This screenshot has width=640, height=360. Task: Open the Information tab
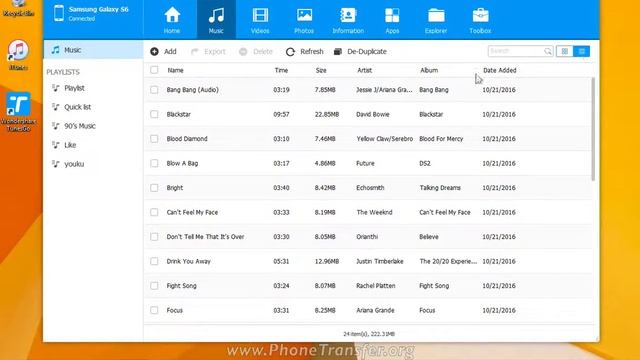click(x=348, y=20)
